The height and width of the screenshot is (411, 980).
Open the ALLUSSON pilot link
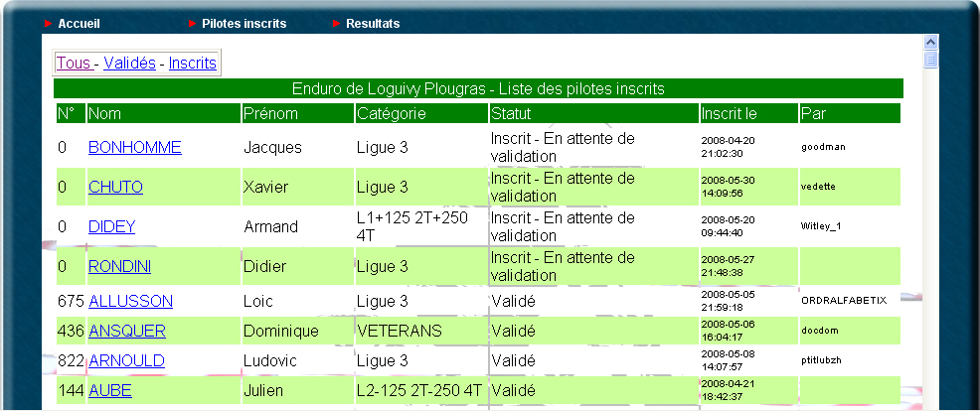click(x=130, y=301)
